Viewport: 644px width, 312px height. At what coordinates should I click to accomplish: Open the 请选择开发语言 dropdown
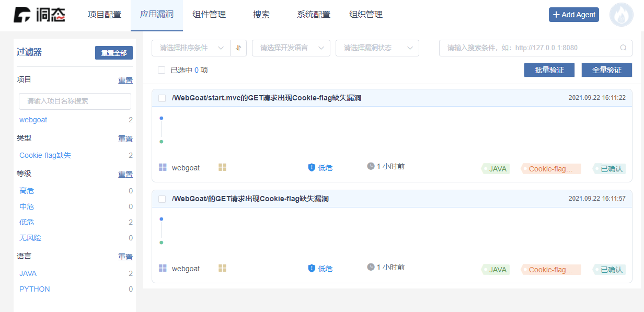(291, 48)
